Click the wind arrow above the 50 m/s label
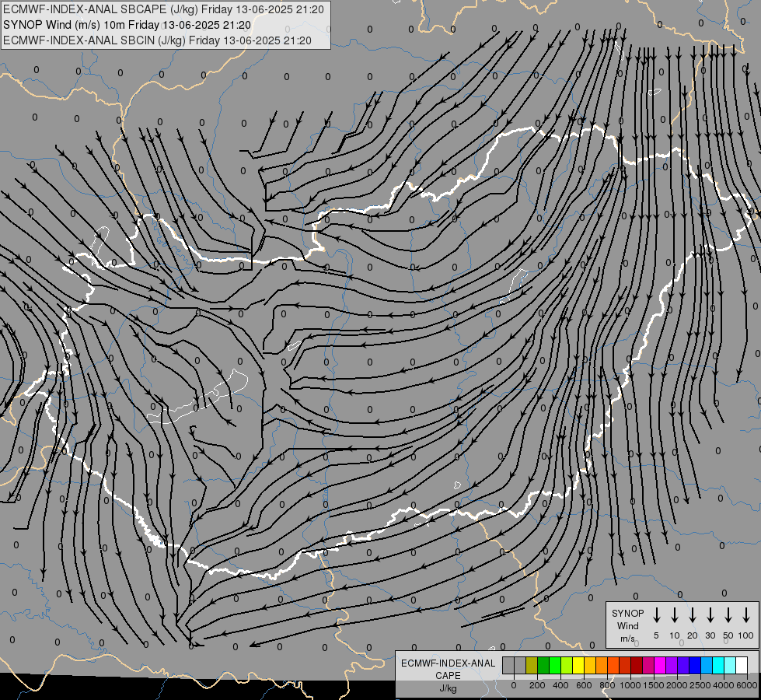Image resolution: width=761 pixels, height=700 pixels. click(728, 615)
